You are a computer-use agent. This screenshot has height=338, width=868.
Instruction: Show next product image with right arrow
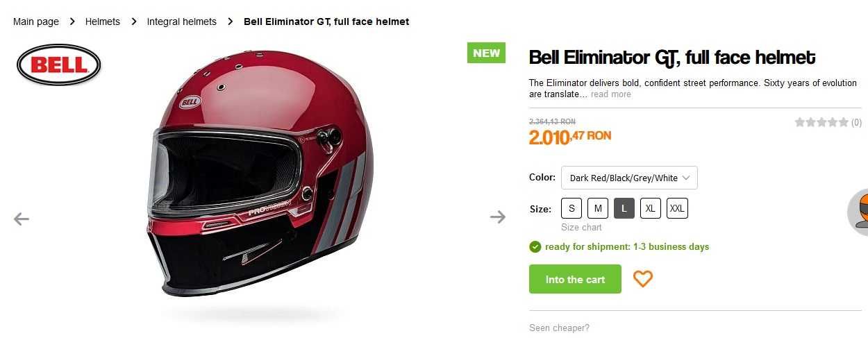tap(498, 217)
